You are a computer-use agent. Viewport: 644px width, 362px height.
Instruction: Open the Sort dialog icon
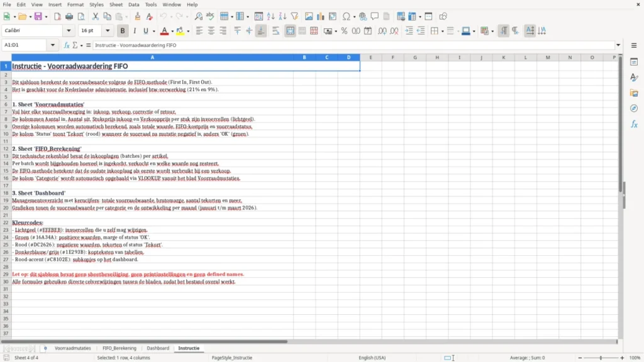(258, 16)
